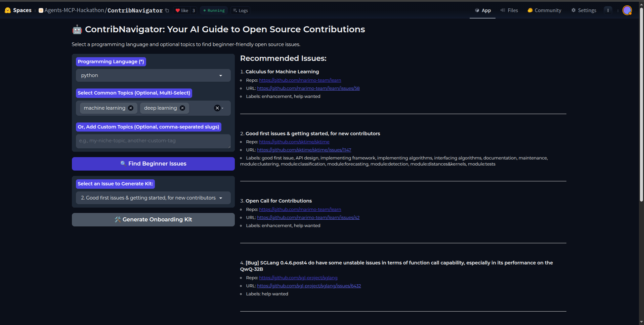The width and height of the screenshot is (644, 325).
Task: Click the 'Calculus for Machine Learning' issue title
Action: 282,72
